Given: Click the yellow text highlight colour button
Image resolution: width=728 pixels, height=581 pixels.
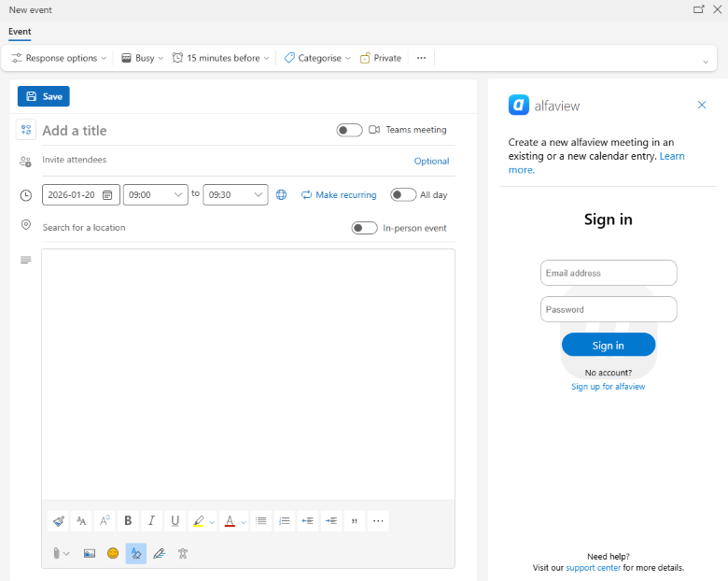Looking at the screenshot, I should click(197, 521).
